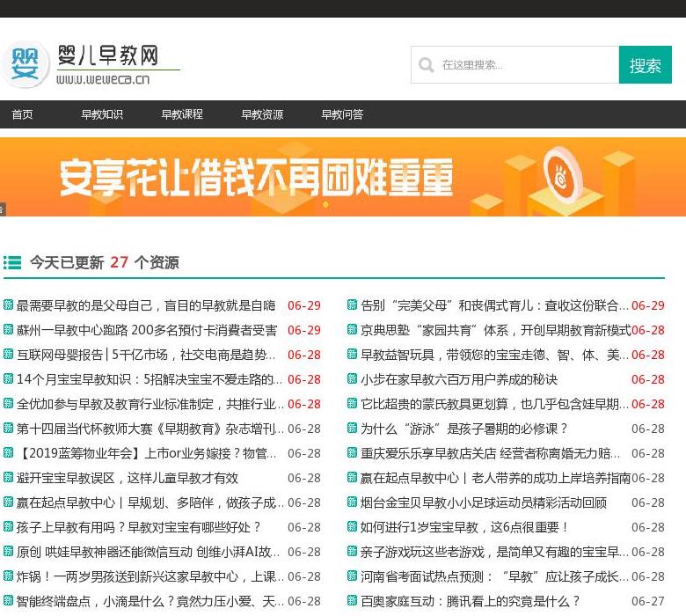
Task: Click the 新 badge beside 2019蓝筹物业年会
Action: pyautogui.click(x=8, y=452)
